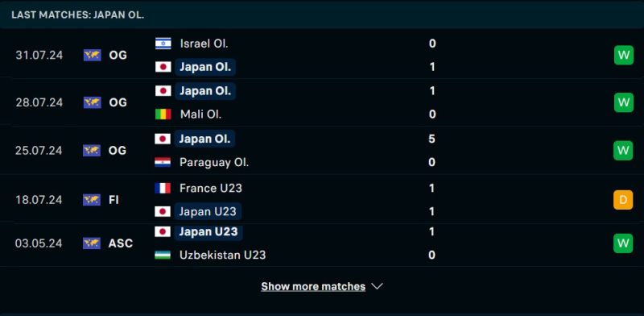Click the Israel flag icon
Screen dimensions: 644x316
tap(163, 44)
